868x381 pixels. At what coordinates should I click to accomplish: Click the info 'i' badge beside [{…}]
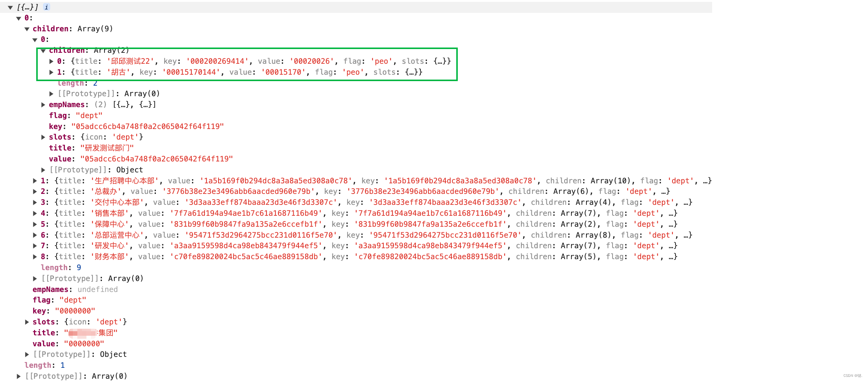(46, 7)
